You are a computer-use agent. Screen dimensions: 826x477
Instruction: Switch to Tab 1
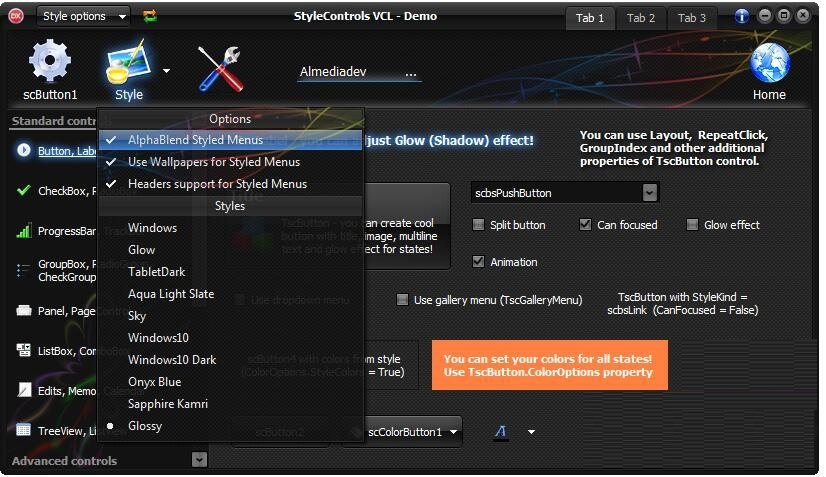tap(589, 18)
